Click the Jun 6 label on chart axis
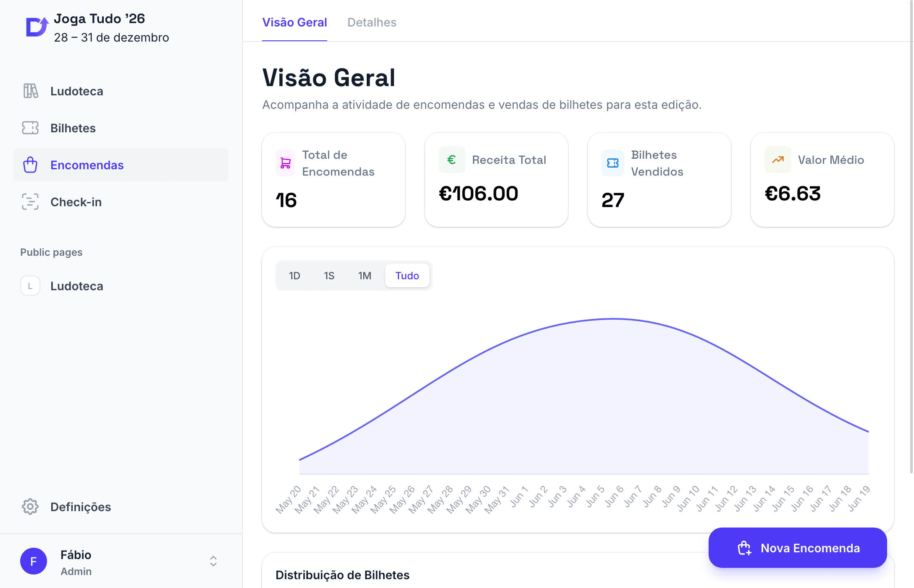This screenshot has height=588, width=914. (615, 496)
